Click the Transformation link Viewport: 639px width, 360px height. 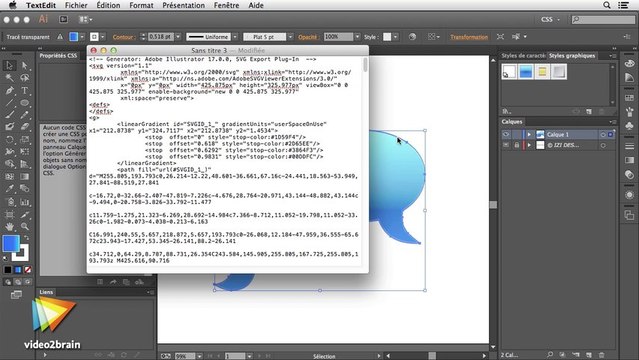[469, 37]
